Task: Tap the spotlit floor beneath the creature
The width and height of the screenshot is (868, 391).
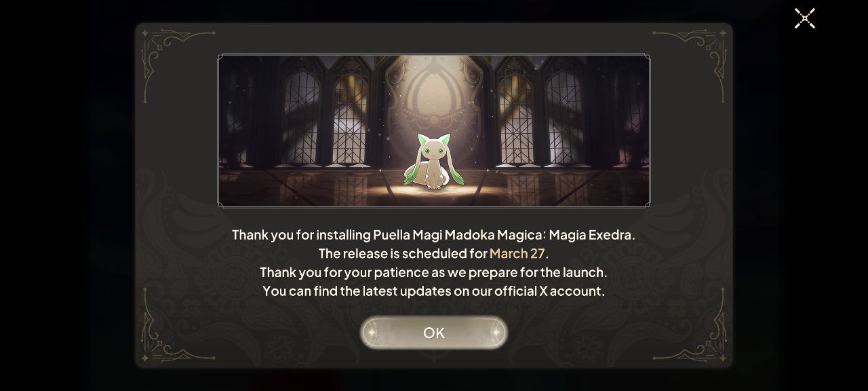Action: 433,193
